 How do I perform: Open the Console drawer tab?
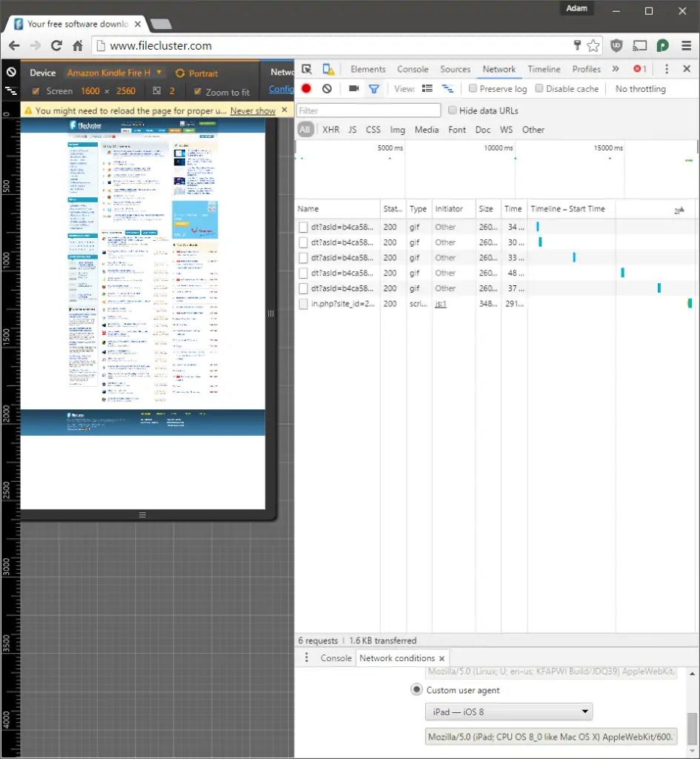(x=336, y=658)
